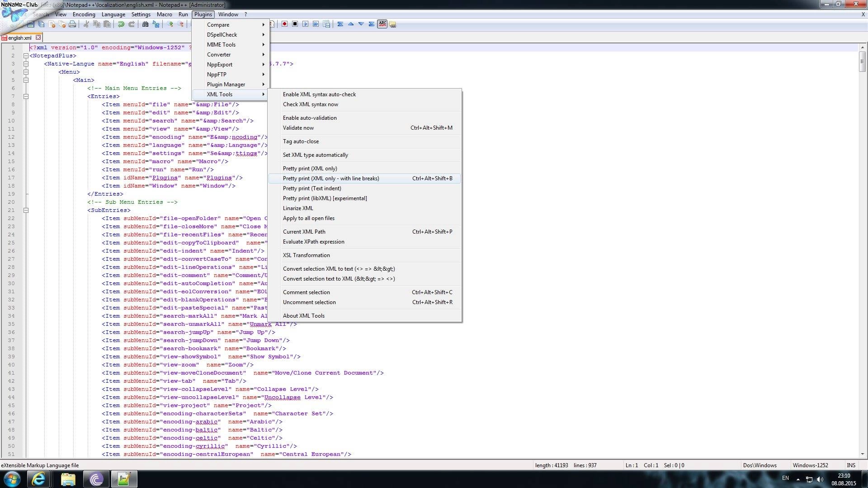Choose XSL Transformation
Screen dimensions: 868x488
tap(364, 255)
